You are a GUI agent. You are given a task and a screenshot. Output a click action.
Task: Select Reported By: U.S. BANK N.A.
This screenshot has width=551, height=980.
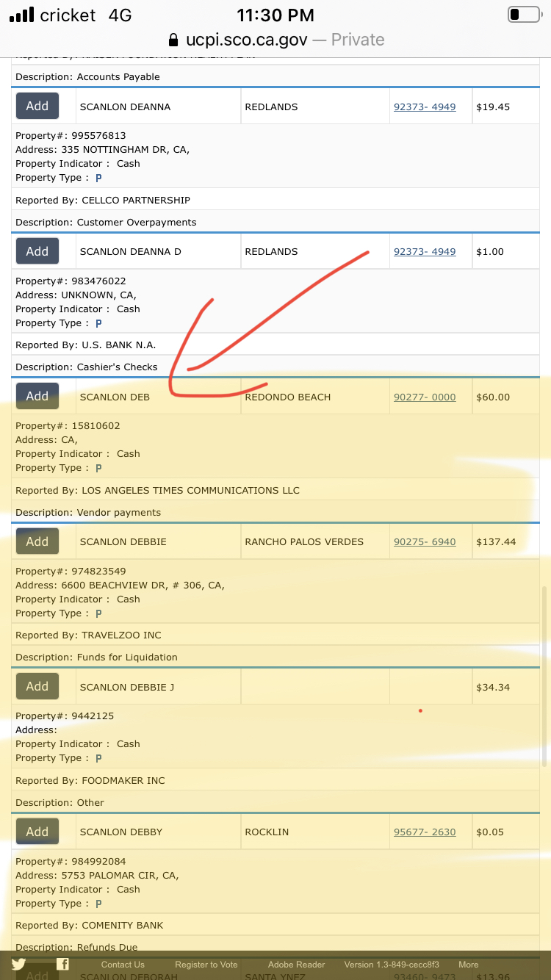pyautogui.click(x=86, y=345)
